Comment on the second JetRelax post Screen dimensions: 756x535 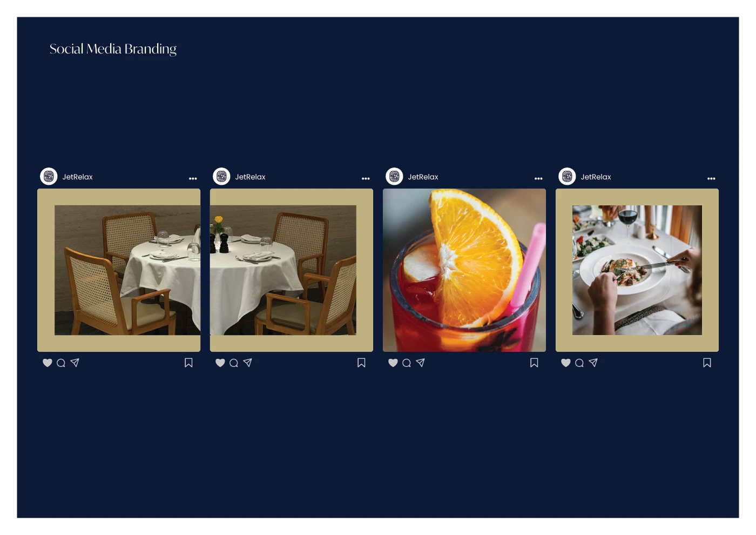tap(234, 363)
